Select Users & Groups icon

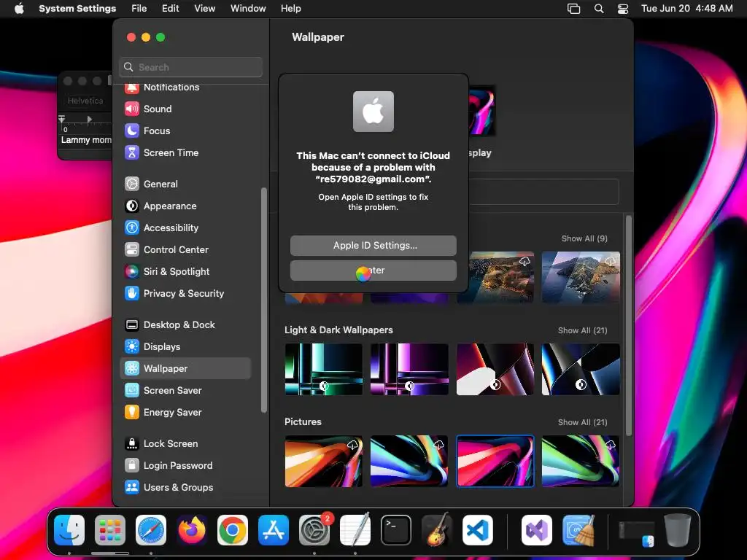[x=132, y=488]
